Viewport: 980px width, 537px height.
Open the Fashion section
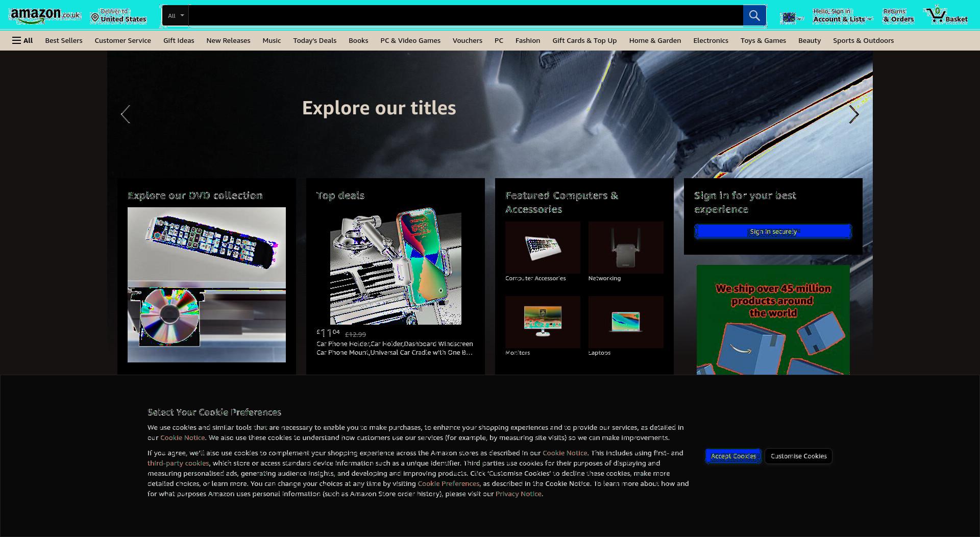click(528, 40)
